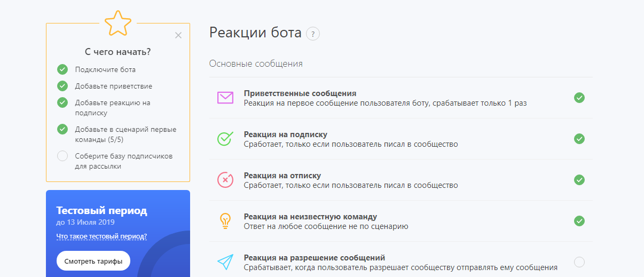Screen dimensions: 644x277
Task: Click the help question mark beside Реакции бота
Action: click(x=312, y=34)
